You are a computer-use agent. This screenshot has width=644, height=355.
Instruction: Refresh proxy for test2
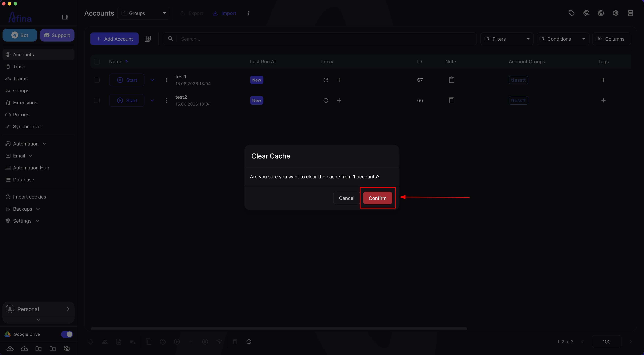point(326,100)
